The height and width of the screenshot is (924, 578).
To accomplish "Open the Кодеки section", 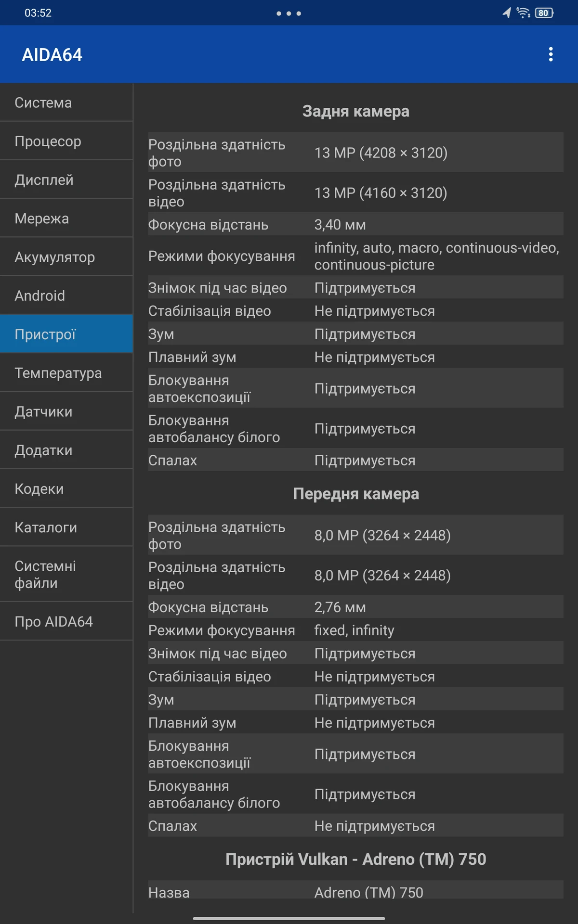I will pos(66,488).
